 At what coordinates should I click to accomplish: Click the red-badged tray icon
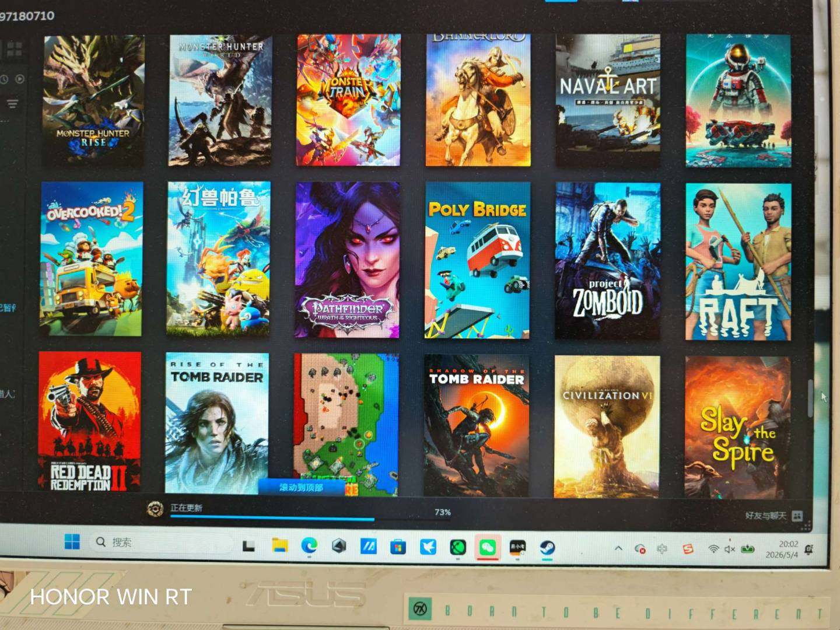point(640,549)
